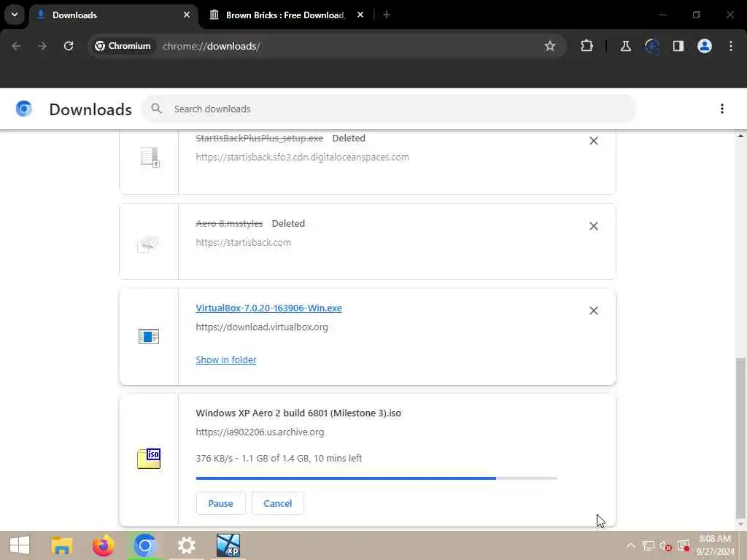This screenshot has height=560, width=747.
Task: Close the Downloads tab
Action: pyautogui.click(x=187, y=15)
